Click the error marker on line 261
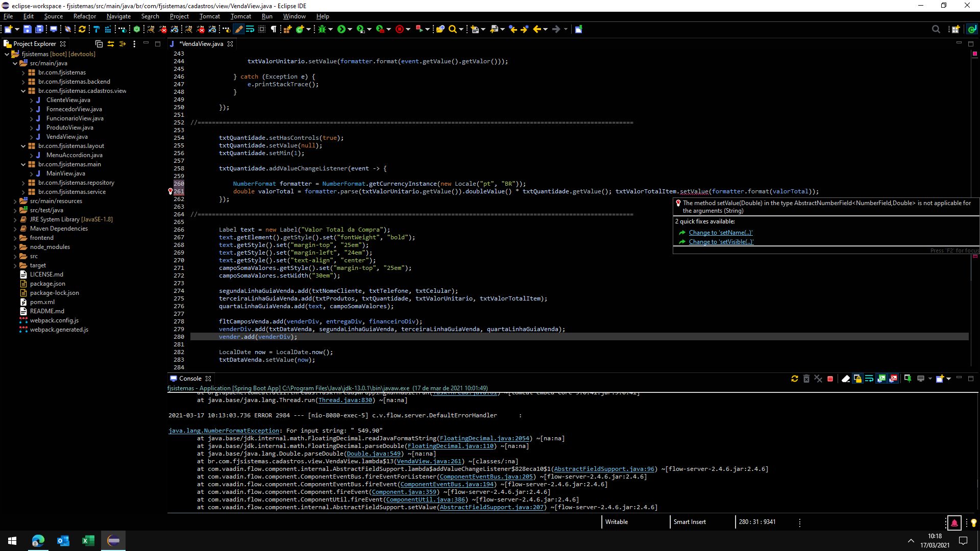The height and width of the screenshot is (551, 980). [x=170, y=191]
